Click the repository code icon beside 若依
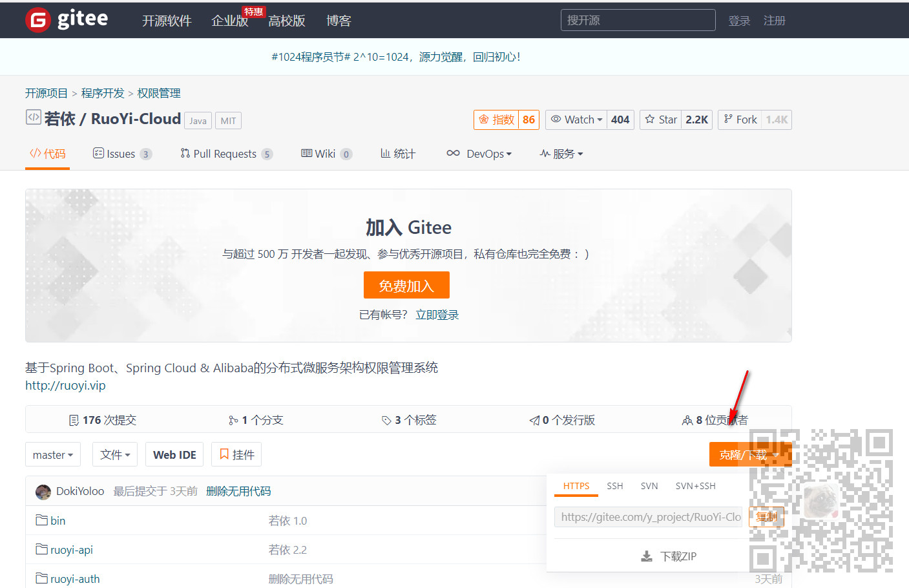Screen dimensions: 909x588 (33, 117)
